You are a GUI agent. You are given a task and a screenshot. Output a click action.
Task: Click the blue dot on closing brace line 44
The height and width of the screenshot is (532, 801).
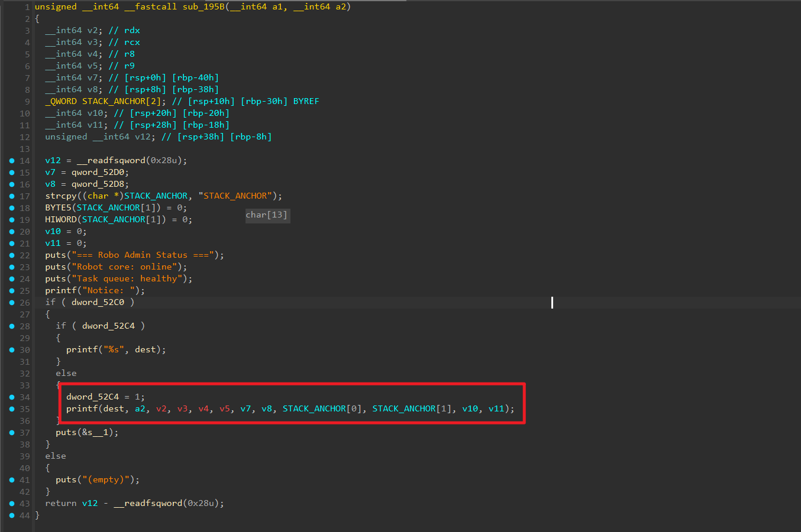tap(11, 515)
